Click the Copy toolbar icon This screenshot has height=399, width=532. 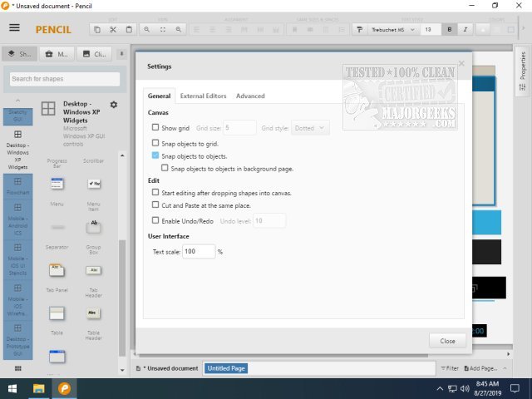point(97,30)
